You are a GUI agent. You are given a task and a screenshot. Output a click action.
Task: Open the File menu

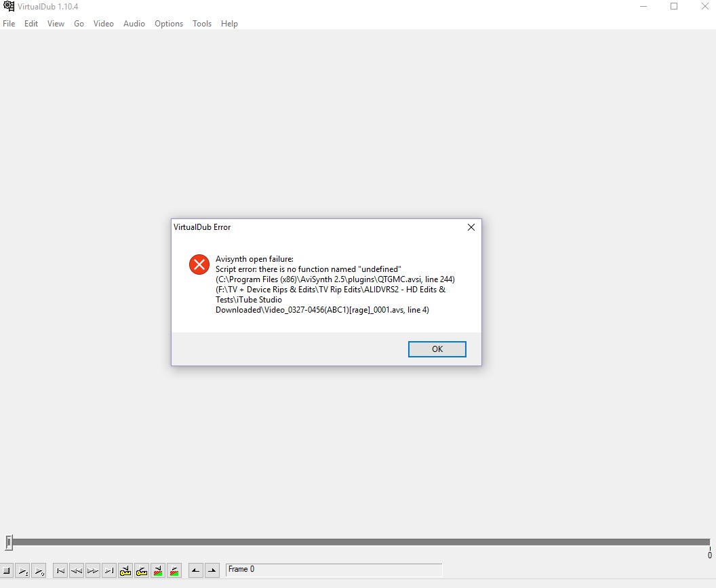(9, 24)
